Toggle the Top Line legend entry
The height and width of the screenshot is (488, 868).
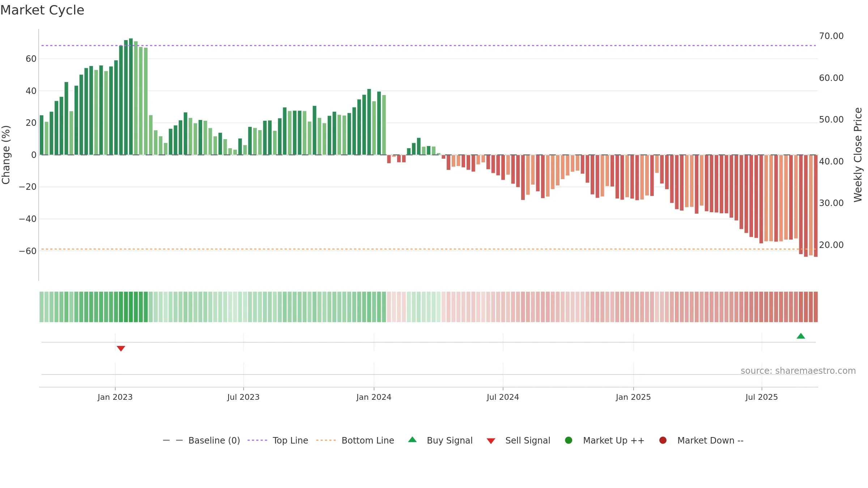click(278, 440)
